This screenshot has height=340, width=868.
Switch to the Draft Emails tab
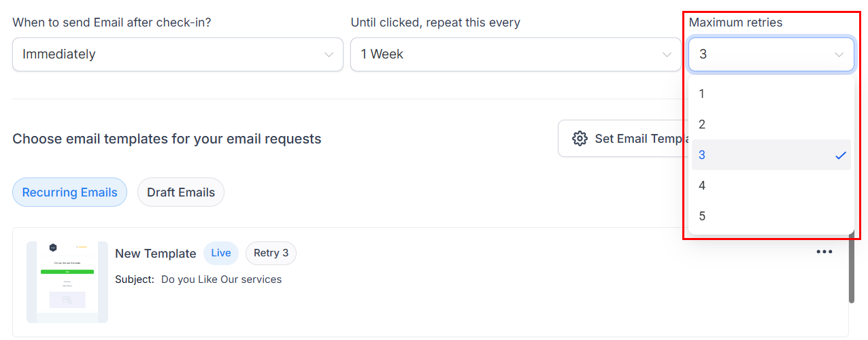[181, 192]
